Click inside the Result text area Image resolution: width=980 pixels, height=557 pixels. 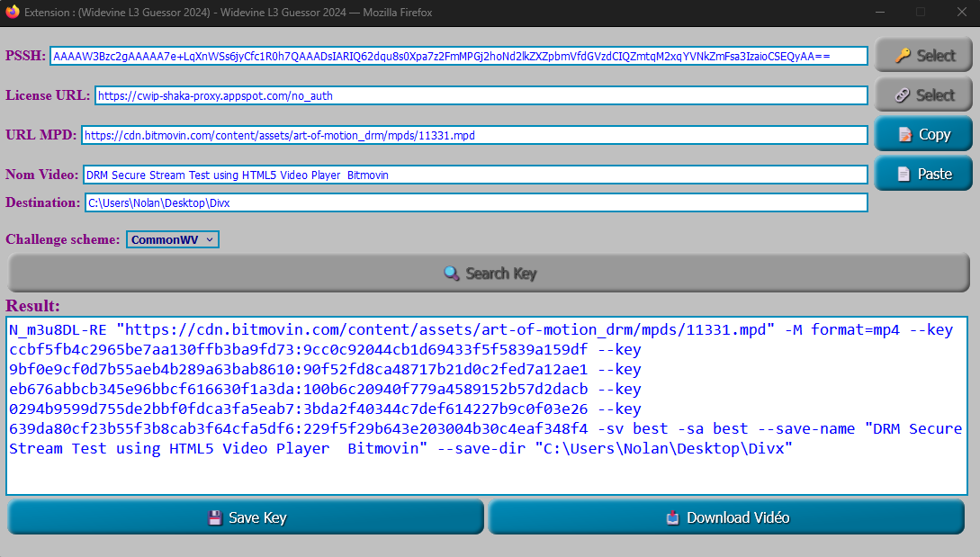click(x=487, y=407)
